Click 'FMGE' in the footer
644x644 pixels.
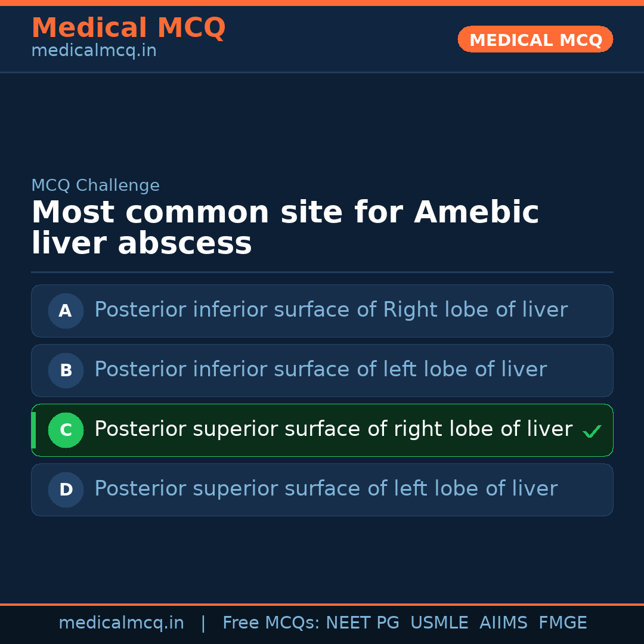click(x=562, y=623)
